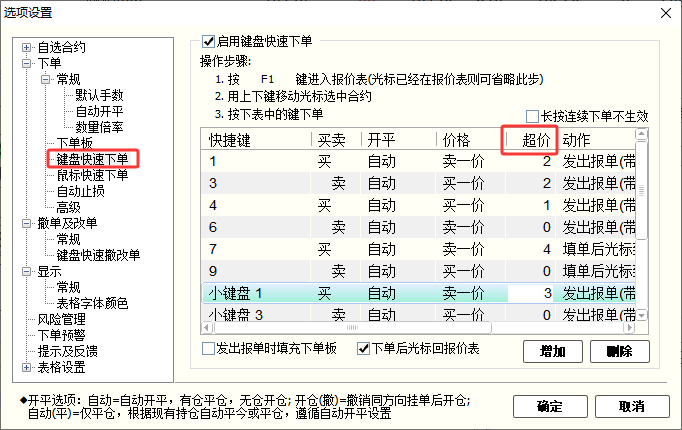Collapse the 常规 node under 下单
This screenshot has width=682, height=430.
click(x=46, y=80)
